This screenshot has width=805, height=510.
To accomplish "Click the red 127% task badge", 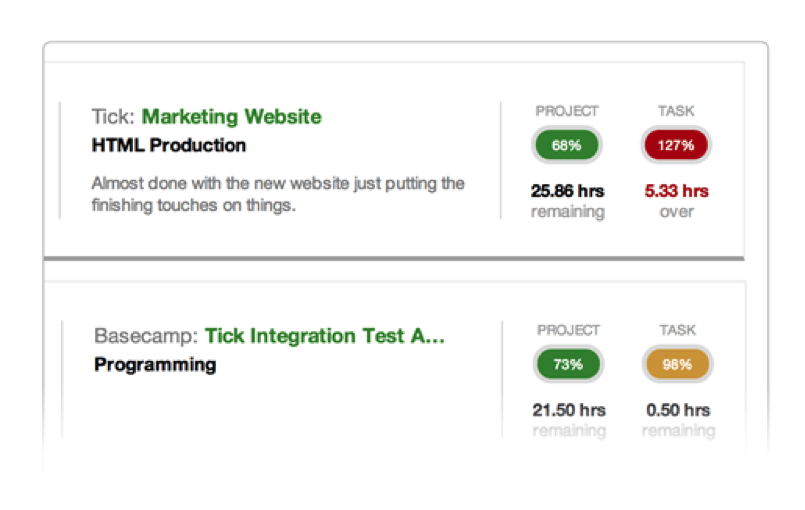I will click(x=676, y=145).
